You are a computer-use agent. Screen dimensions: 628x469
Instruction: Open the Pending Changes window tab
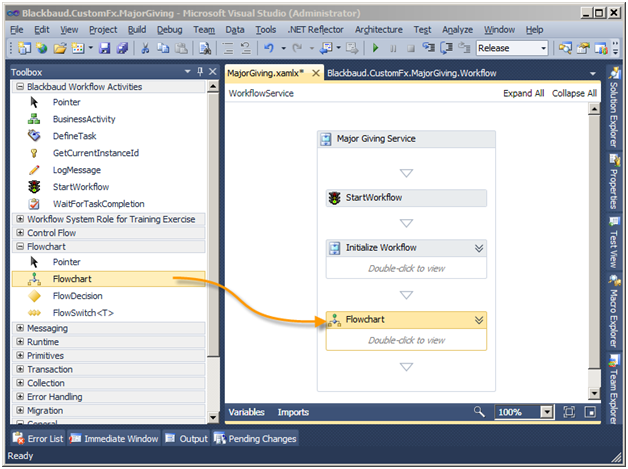pyautogui.click(x=255, y=439)
